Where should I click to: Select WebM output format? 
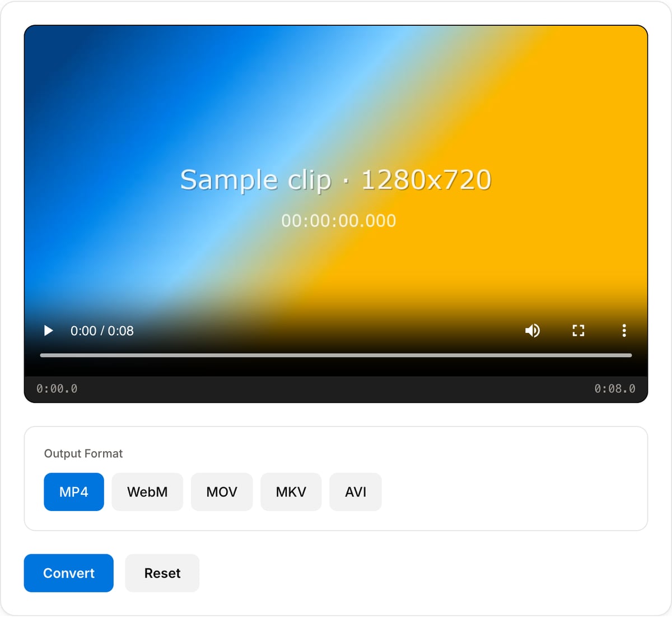click(x=147, y=492)
